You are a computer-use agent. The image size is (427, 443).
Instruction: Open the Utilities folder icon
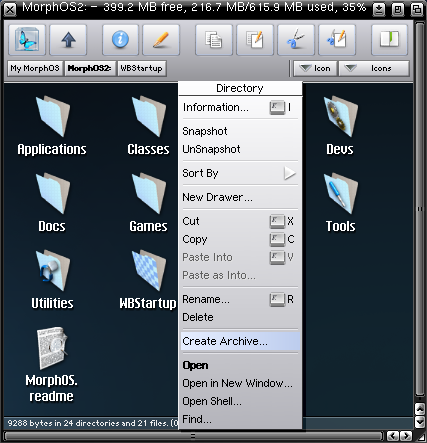pyautogui.click(x=52, y=280)
